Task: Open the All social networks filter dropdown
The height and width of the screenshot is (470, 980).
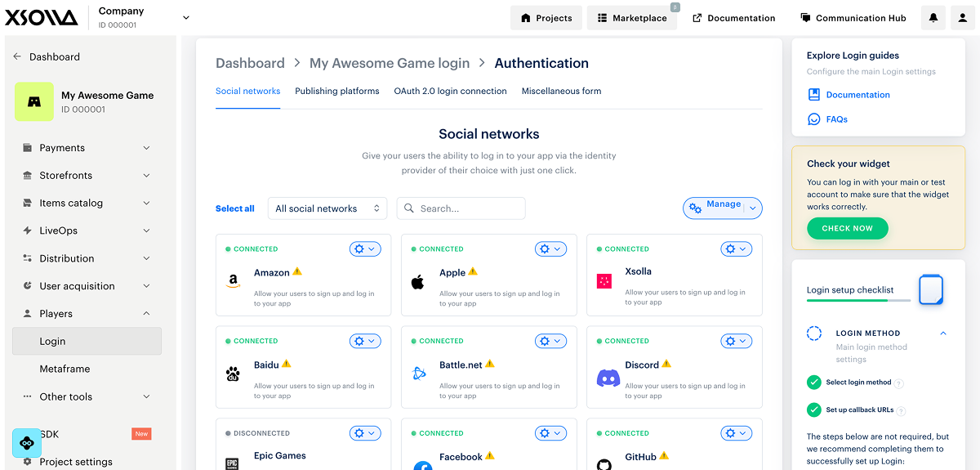Action: click(327, 208)
